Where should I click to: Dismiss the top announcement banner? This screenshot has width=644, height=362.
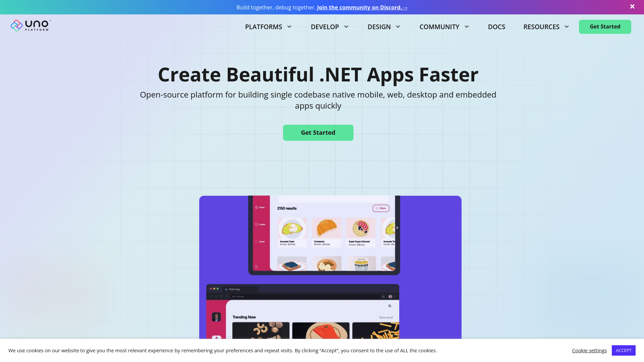pyautogui.click(x=633, y=6)
